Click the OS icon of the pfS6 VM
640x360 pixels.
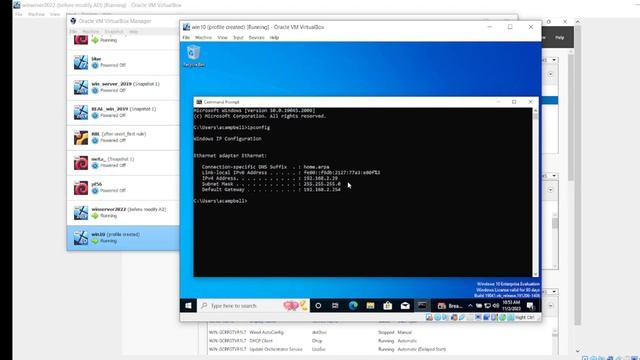pyautogui.click(x=81, y=188)
